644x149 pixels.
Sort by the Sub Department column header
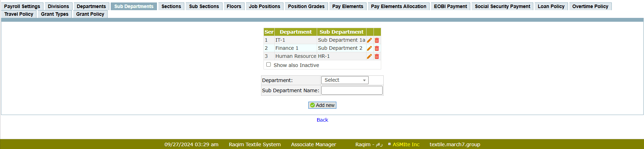[341, 32]
